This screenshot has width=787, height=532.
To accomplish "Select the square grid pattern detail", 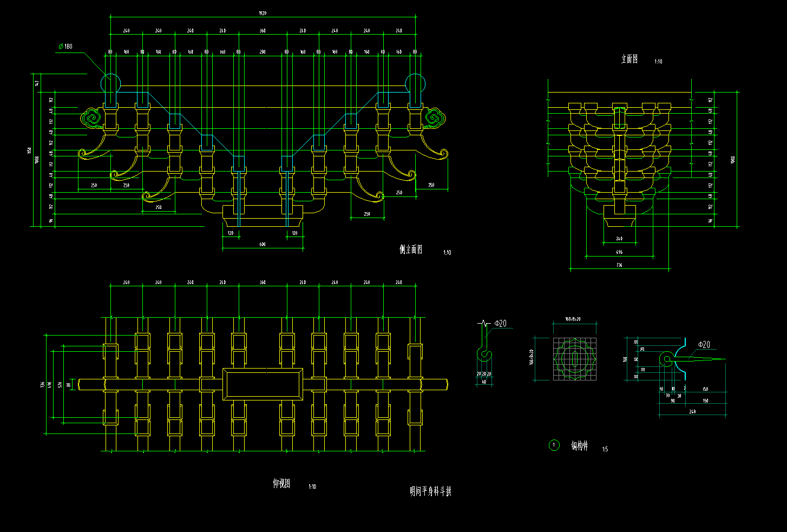I will pyautogui.click(x=574, y=358).
